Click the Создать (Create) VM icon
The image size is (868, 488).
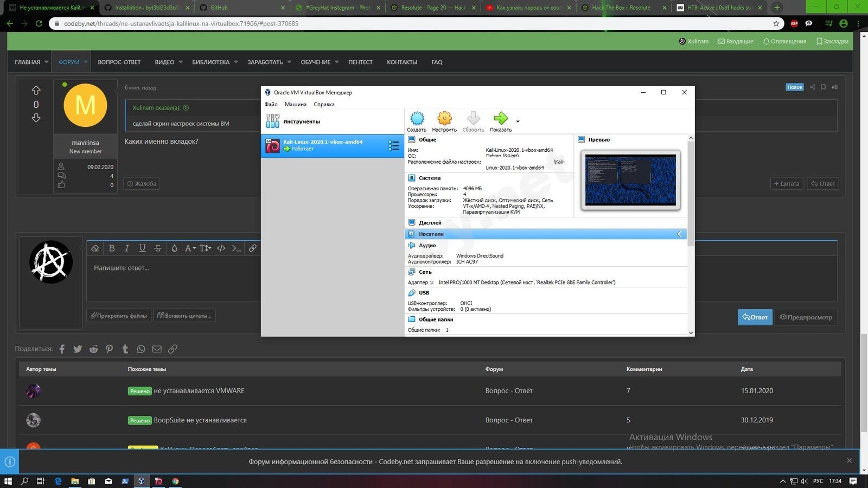417,119
